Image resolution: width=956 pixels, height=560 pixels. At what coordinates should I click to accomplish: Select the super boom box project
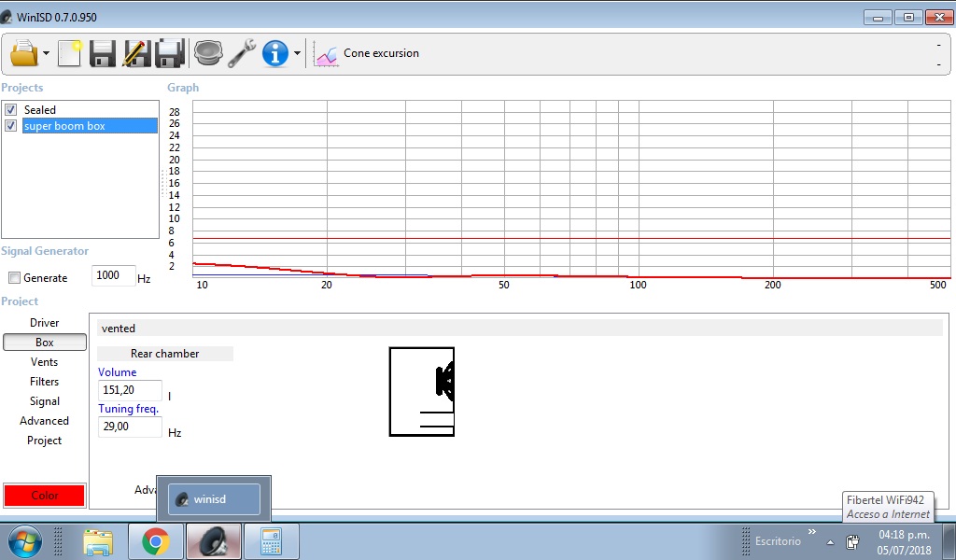click(91, 125)
